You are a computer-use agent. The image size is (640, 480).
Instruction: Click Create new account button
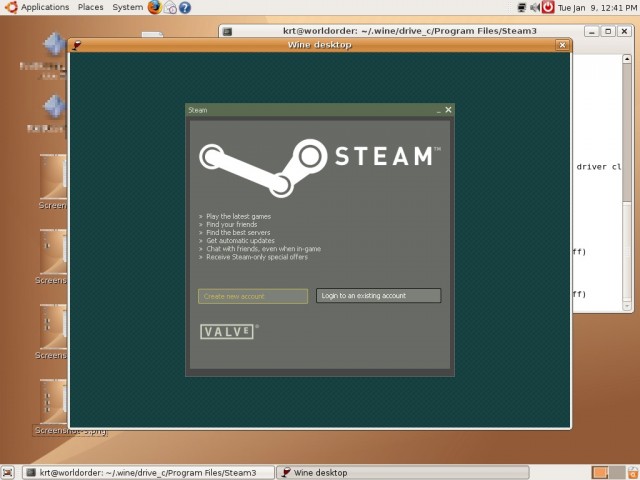tap(253, 296)
